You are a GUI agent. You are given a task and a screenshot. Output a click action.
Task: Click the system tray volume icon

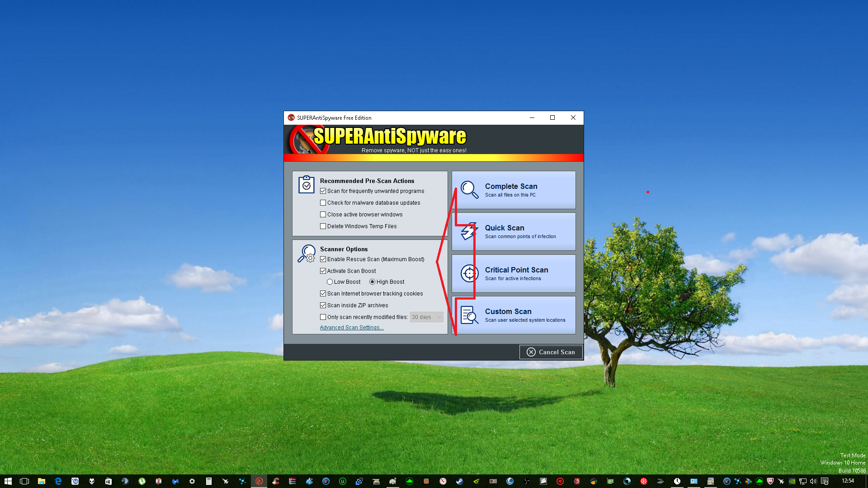[x=813, y=481]
